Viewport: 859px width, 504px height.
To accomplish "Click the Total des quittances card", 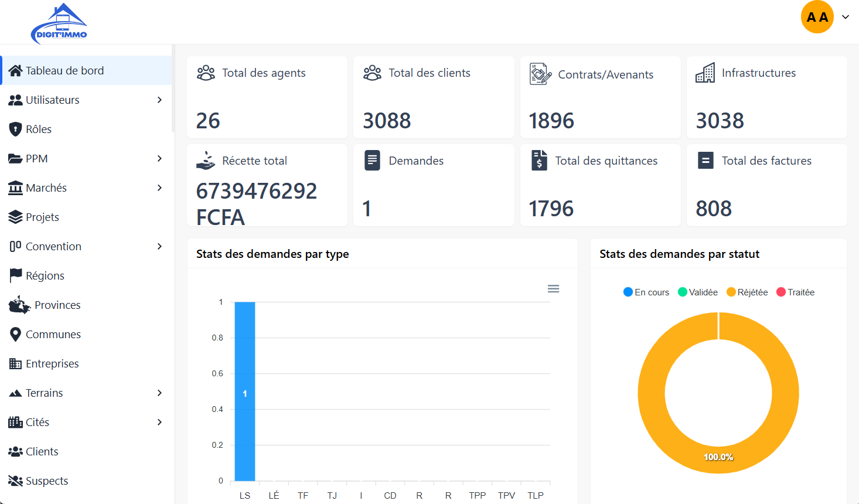I will (x=600, y=185).
